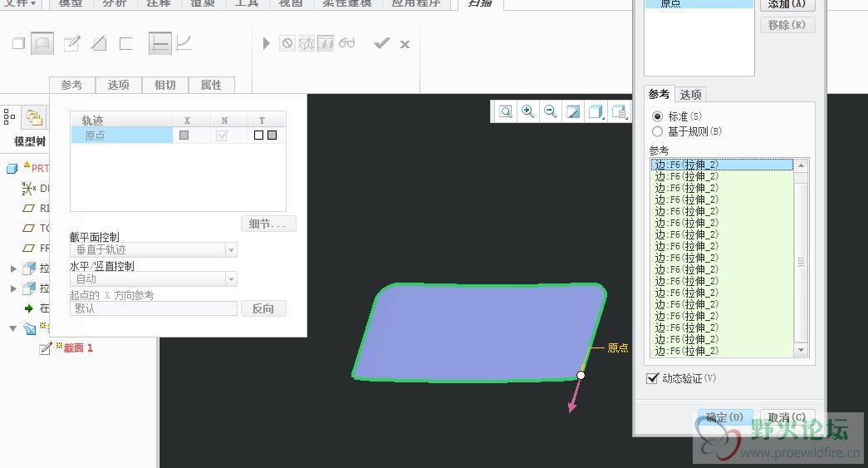Click the 细节... button
Screen dimensions: 868x468
tap(268, 224)
